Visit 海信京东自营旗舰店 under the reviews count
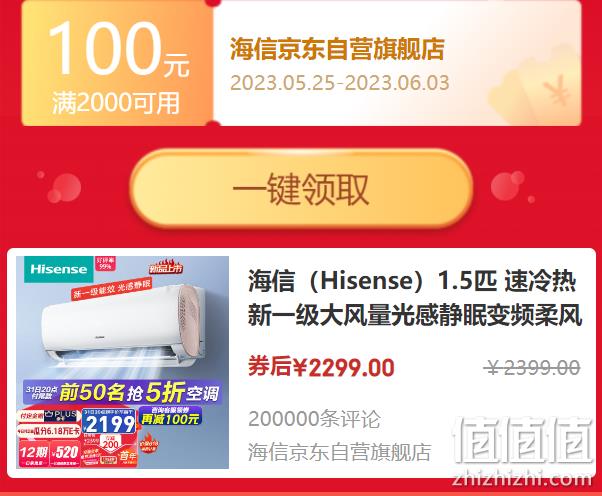This screenshot has height=496, width=602. 339,452
